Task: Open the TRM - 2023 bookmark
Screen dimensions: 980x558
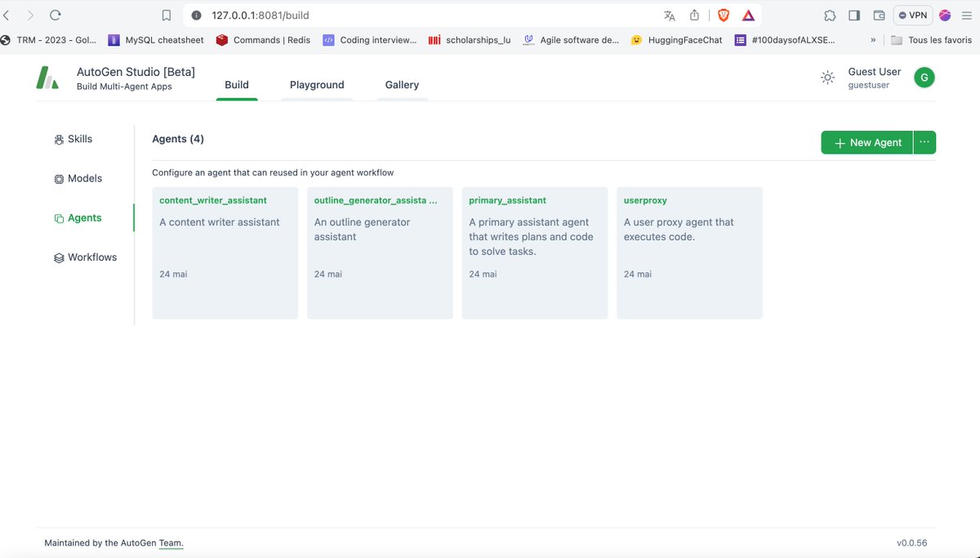Action: [48, 39]
